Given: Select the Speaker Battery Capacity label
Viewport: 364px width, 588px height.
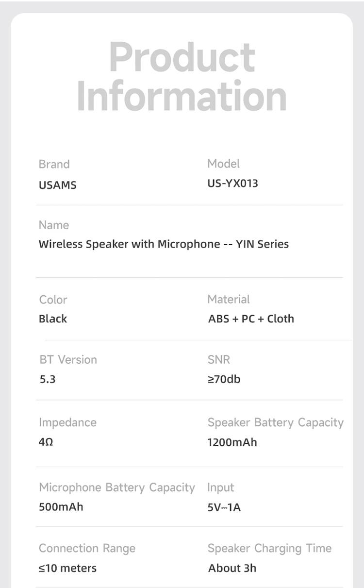Looking at the screenshot, I should pos(275,422).
